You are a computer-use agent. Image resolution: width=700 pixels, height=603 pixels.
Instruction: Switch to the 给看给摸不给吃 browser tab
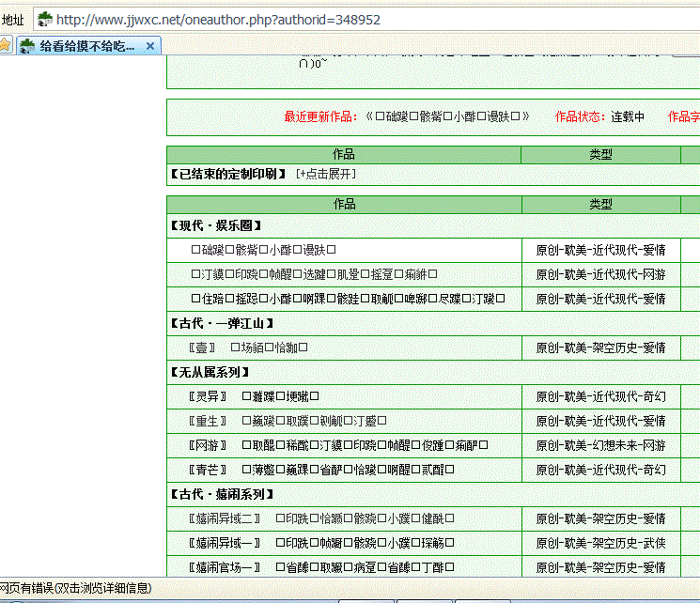88,46
